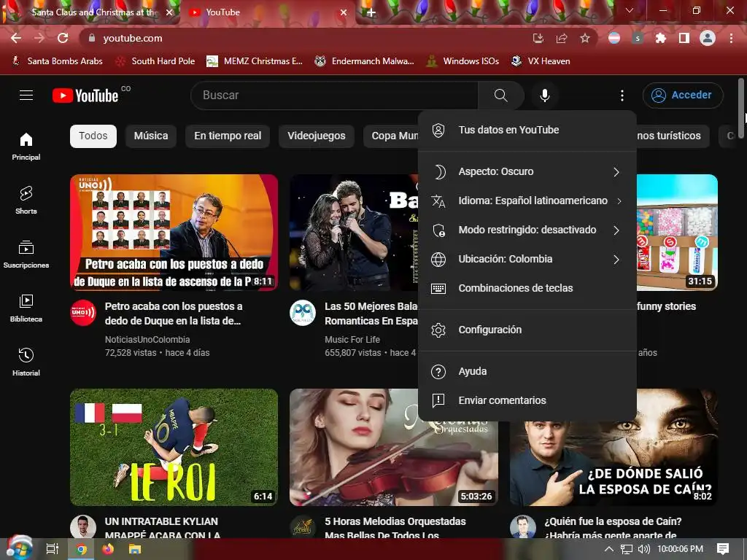Select the Videojuegos filter chip

pyautogui.click(x=317, y=136)
